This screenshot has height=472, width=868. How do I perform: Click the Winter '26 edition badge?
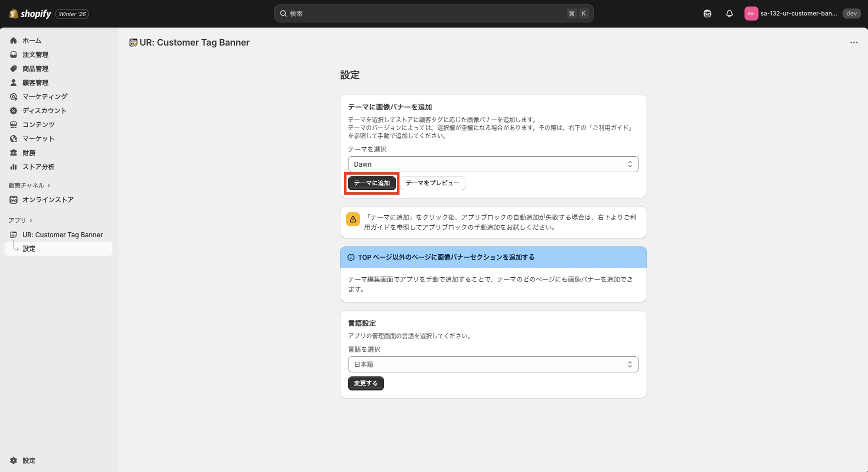tap(72, 14)
